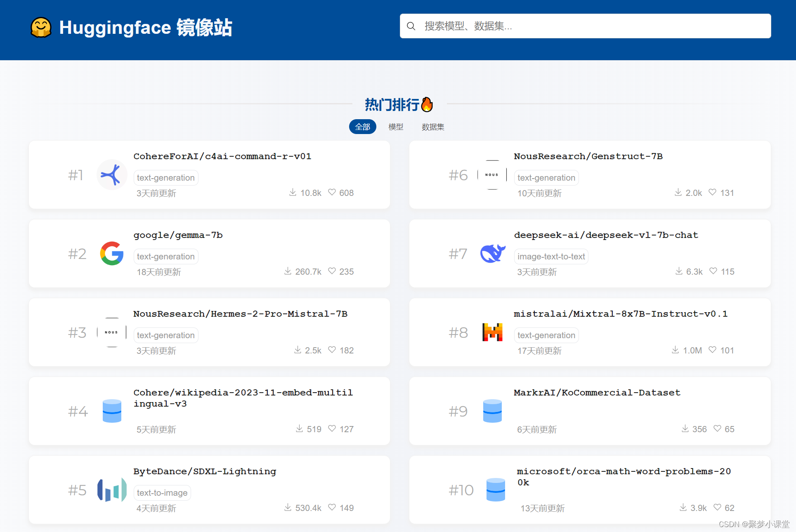Click the DeepSeek whale logo
The height and width of the screenshot is (532, 796).
[492, 253]
